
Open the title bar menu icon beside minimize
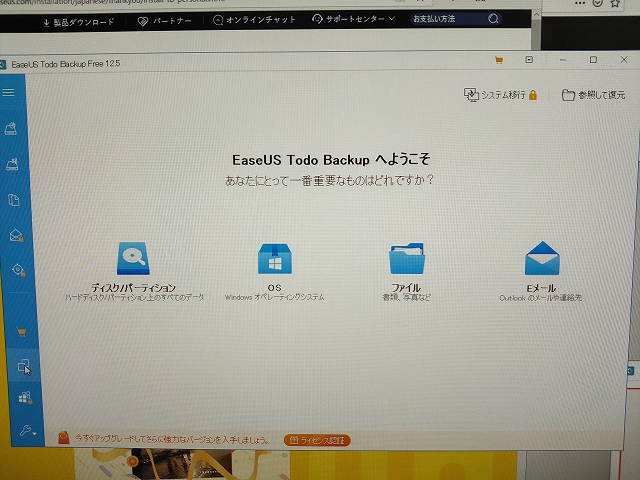(529, 60)
